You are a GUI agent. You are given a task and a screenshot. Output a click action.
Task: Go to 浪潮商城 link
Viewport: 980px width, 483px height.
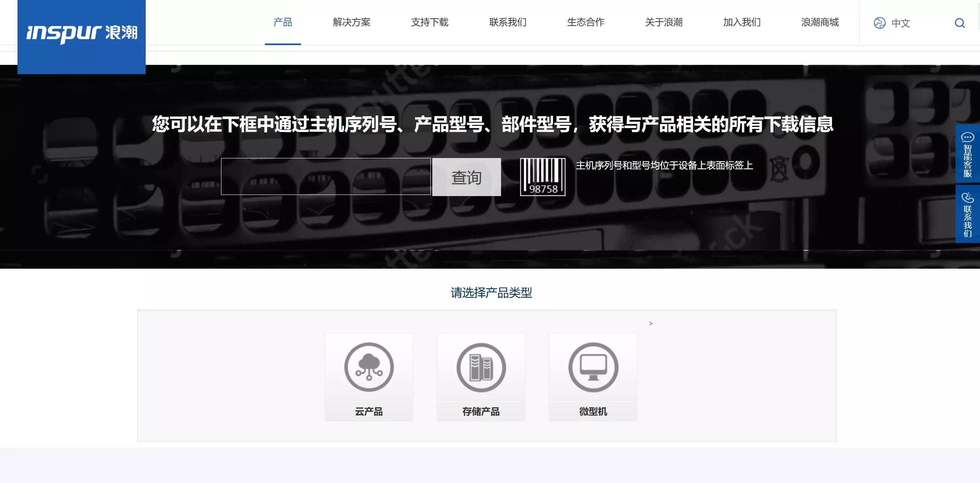click(820, 23)
